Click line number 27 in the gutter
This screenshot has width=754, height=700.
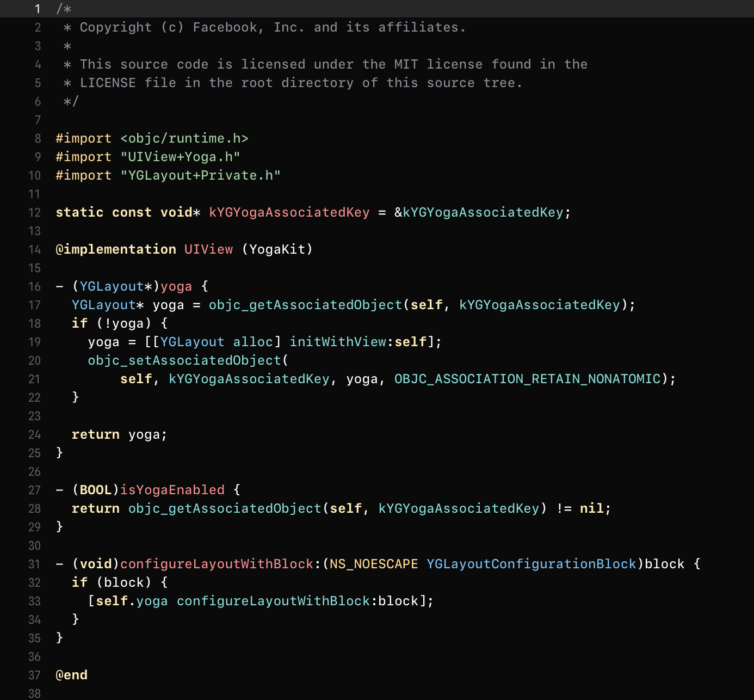(x=34, y=490)
